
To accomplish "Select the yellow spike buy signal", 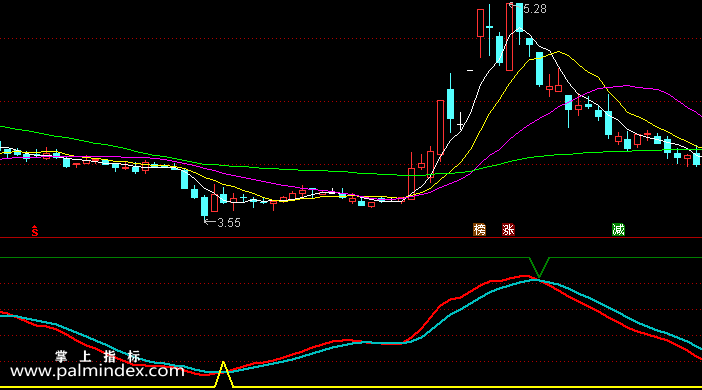I will [224, 374].
